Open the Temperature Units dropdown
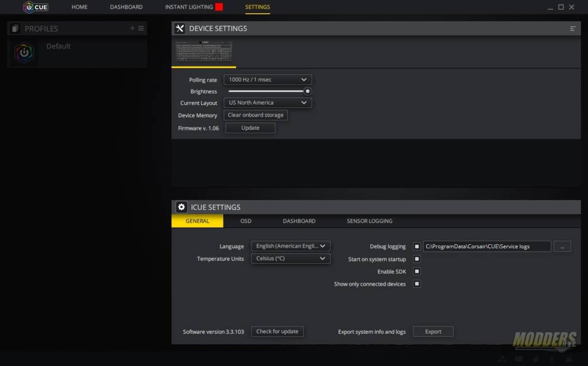Screen dimensions: 588x366 [x=291, y=258]
